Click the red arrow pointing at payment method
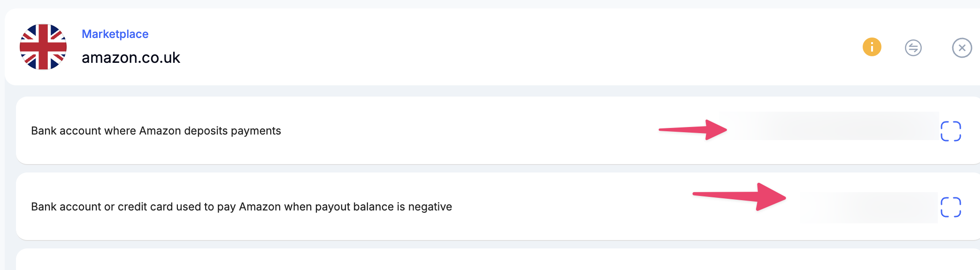The image size is (980, 270). pos(739,197)
